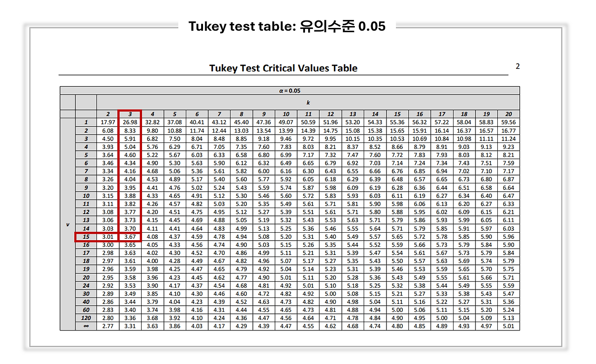Screen dimensions: 596x364
Task: Click row header 15 in the v column
Action: click(86, 237)
